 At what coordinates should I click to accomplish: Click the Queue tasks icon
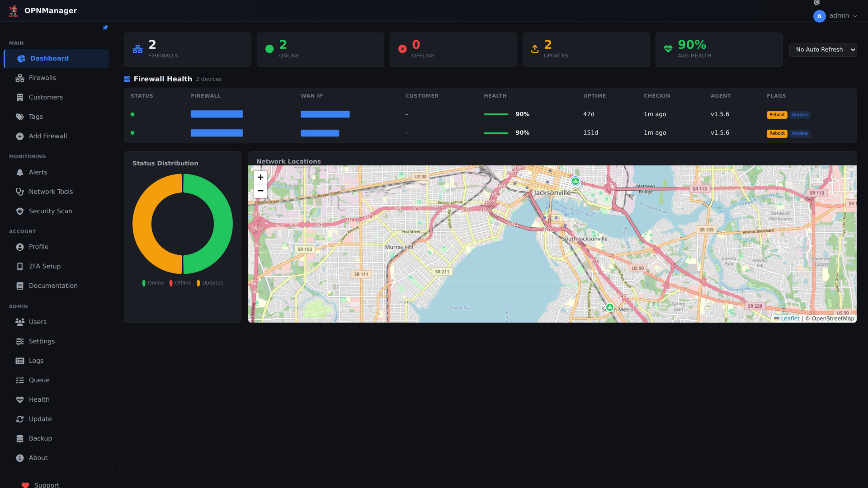(20, 380)
